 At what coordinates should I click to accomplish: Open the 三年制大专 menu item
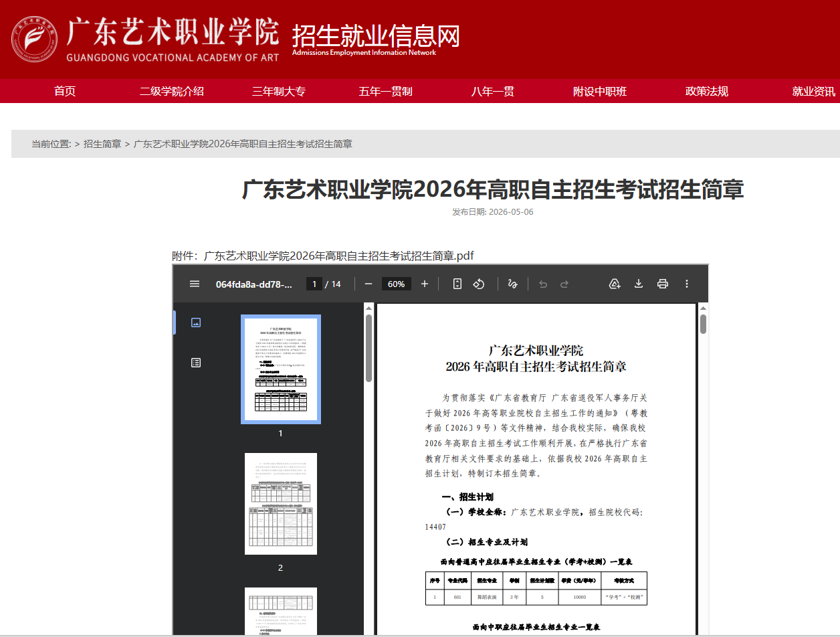click(279, 92)
